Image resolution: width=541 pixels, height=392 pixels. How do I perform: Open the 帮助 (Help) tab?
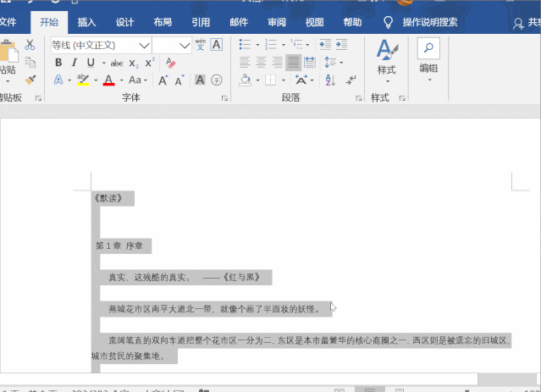[352, 22]
